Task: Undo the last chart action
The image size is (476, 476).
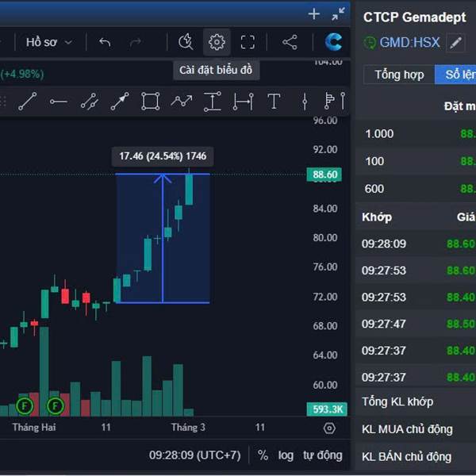Action: [x=105, y=42]
